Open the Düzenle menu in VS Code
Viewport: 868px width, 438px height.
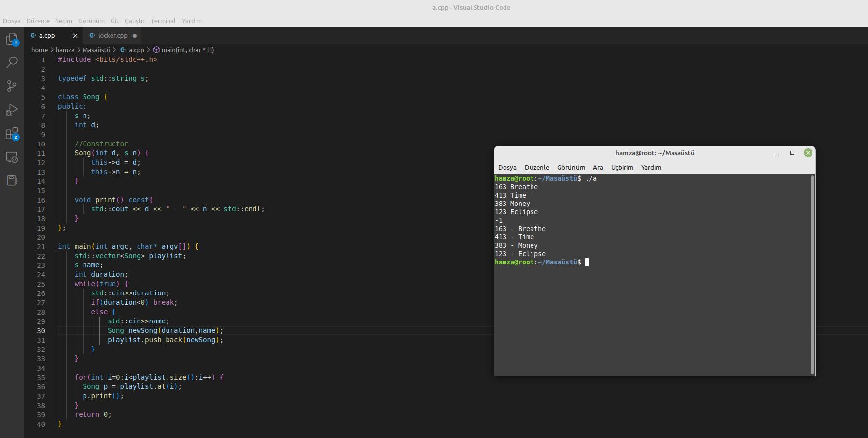pyautogui.click(x=38, y=21)
